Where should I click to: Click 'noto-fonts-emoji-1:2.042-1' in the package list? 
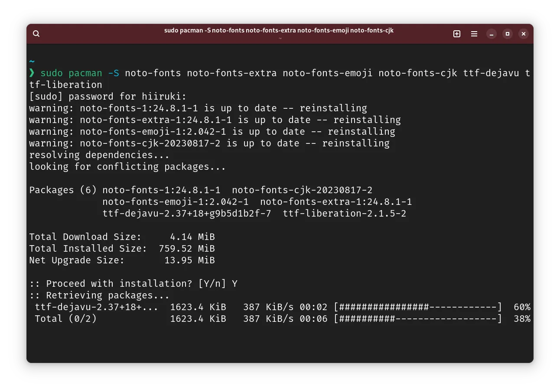(176, 201)
